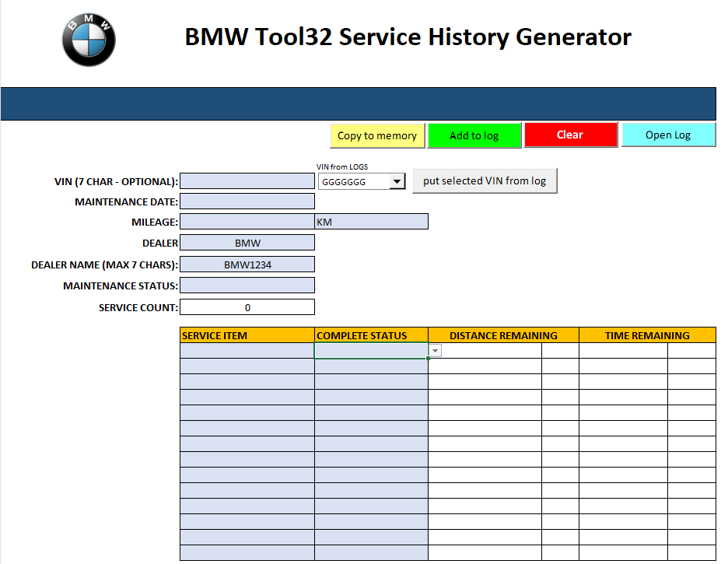Select the Mileage input field
This screenshot has height=564, width=728.
point(247,222)
